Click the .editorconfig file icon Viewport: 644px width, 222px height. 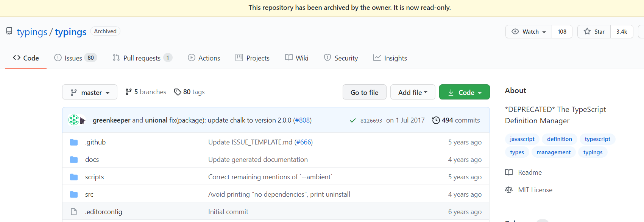coord(74,212)
